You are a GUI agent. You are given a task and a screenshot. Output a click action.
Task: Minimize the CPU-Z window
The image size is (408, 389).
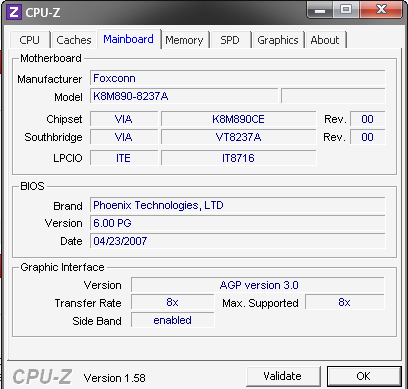(320, 10)
